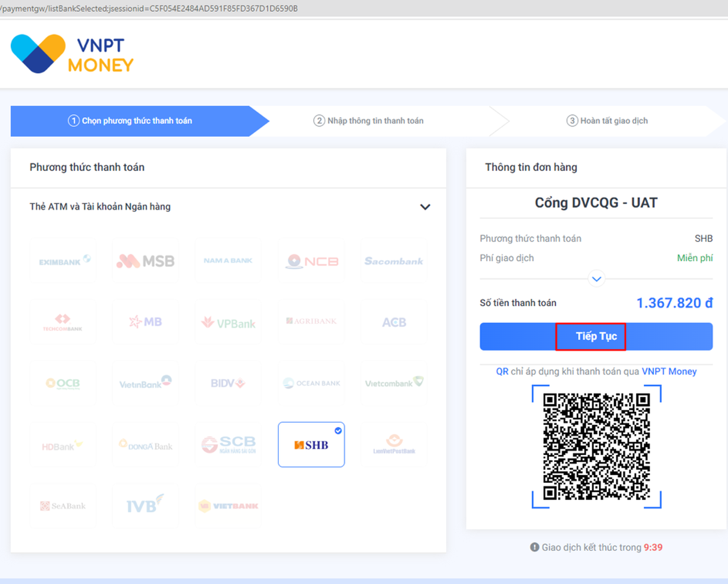Choose Sacombank as payment bank
This screenshot has width=728, height=584.
(x=394, y=261)
